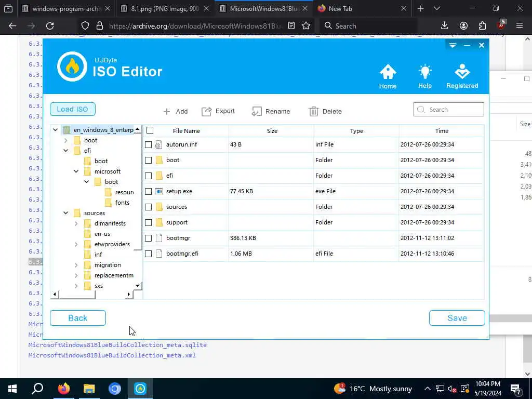Screen dimensions: 532x399
Task: Open Windows taskbar search
Action: [x=37, y=389]
